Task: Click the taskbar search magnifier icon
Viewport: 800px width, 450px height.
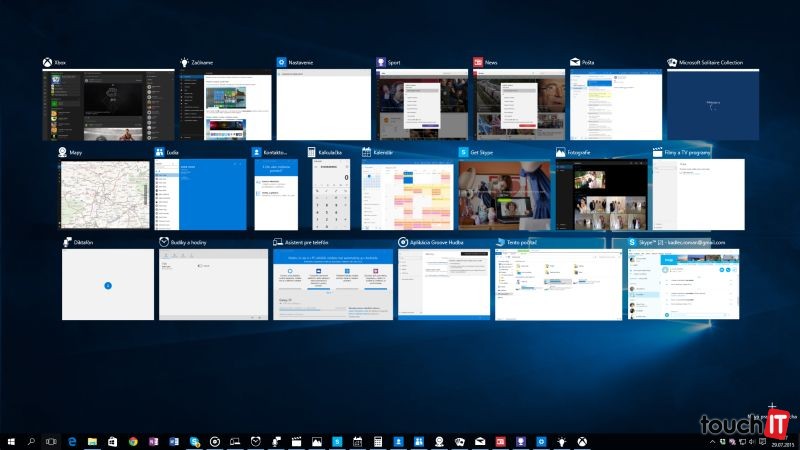Action: click(31, 441)
